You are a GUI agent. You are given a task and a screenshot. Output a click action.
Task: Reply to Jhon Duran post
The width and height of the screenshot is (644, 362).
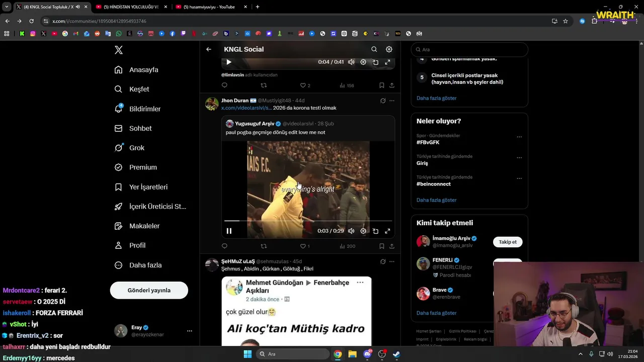click(224, 246)
